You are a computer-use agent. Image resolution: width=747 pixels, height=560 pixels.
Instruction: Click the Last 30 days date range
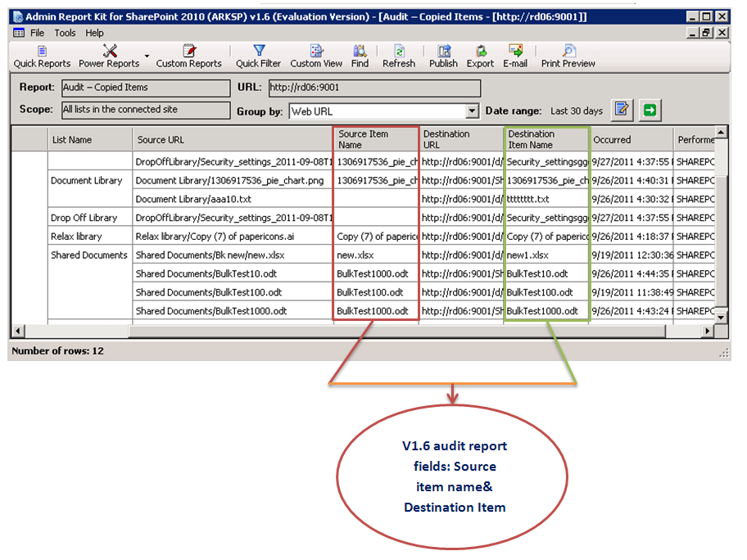pos(577,111)
